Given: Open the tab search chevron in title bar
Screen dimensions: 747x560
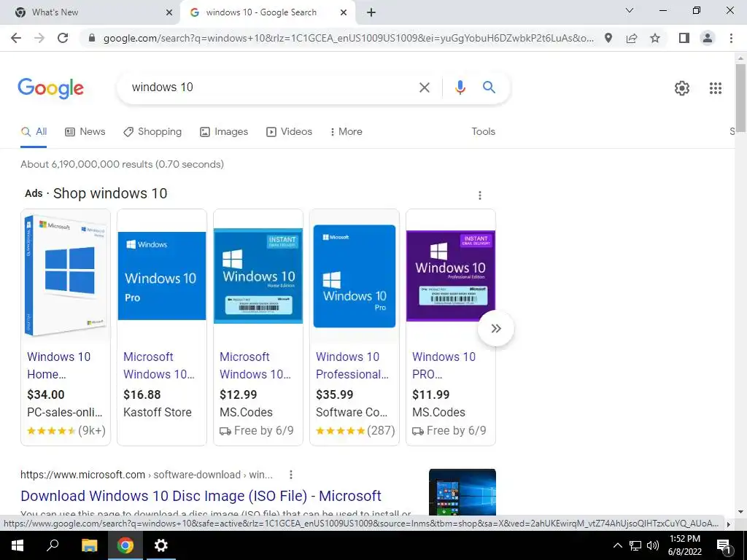Looking at the screenshot, I should coord(630,10).
